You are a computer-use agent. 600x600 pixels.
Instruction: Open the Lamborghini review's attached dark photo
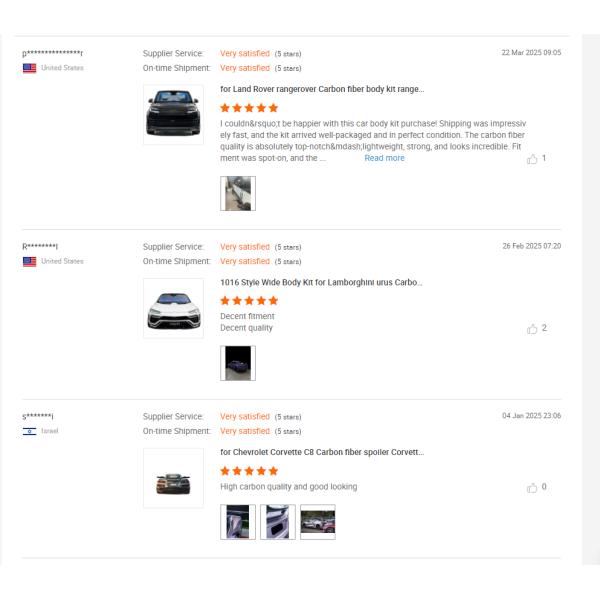tap(238, 363)
